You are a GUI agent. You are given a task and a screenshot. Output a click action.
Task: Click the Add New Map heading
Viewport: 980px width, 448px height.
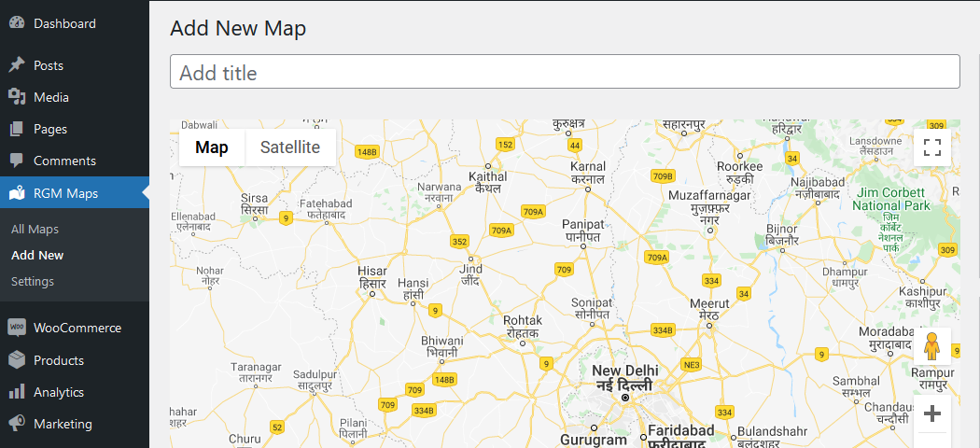point(238,28)
